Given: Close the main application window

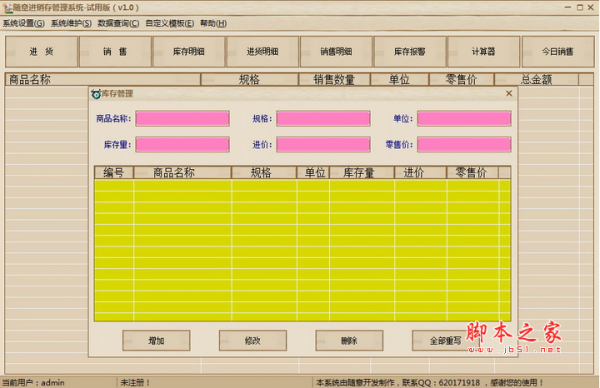Looking at the screenshot, I should (x=591, y=7).
